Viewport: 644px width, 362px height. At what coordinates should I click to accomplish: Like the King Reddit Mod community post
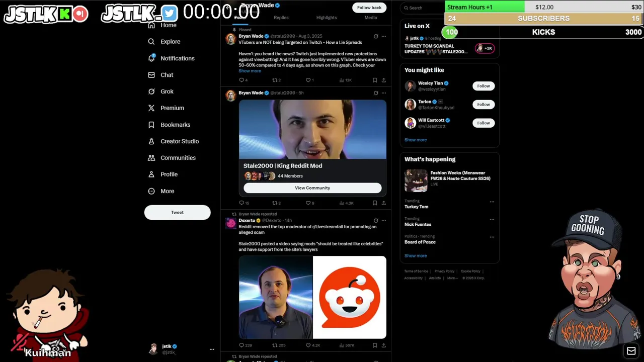[x=310, y=203]
